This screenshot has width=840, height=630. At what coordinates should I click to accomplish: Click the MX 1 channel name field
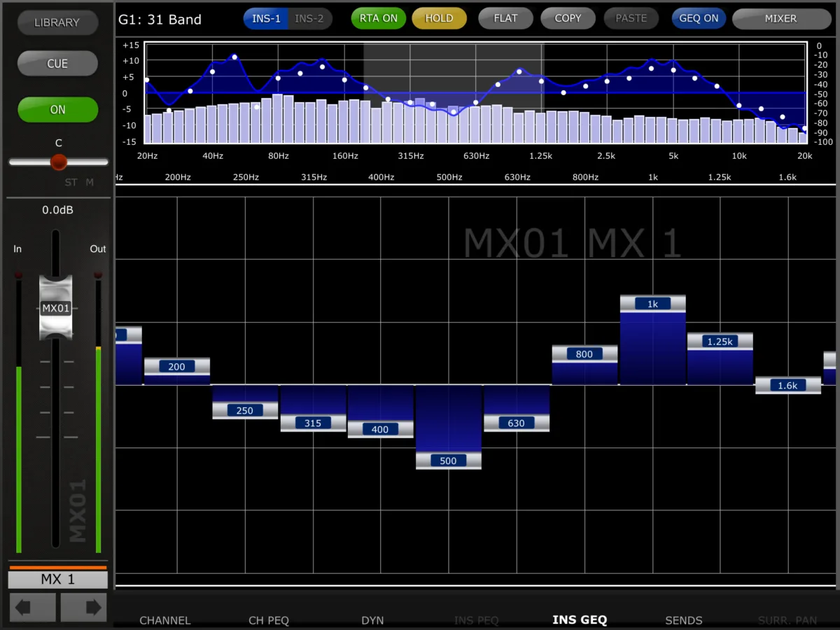coord(58,580)
